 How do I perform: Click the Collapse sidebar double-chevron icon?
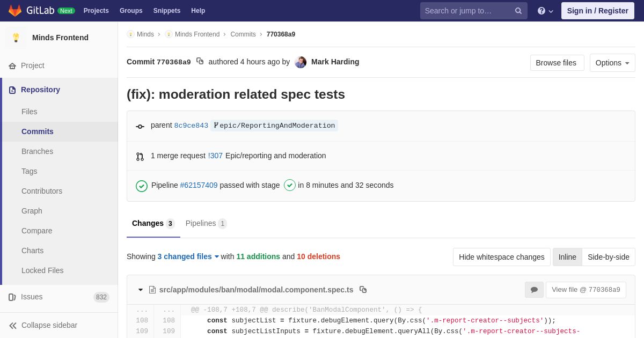coord(13,326)
